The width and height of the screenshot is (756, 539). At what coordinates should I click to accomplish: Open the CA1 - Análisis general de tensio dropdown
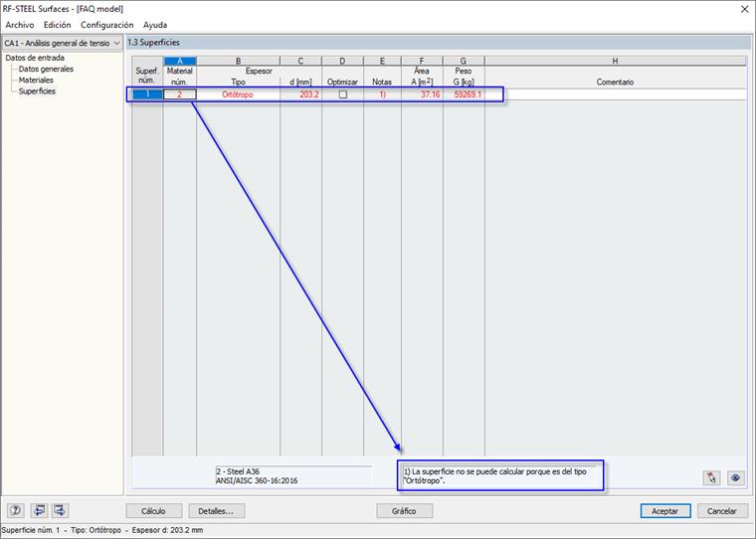tap(63, 43)
